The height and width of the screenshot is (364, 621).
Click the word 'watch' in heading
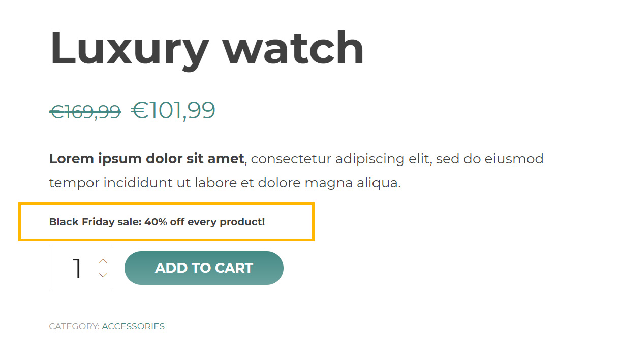294,49
